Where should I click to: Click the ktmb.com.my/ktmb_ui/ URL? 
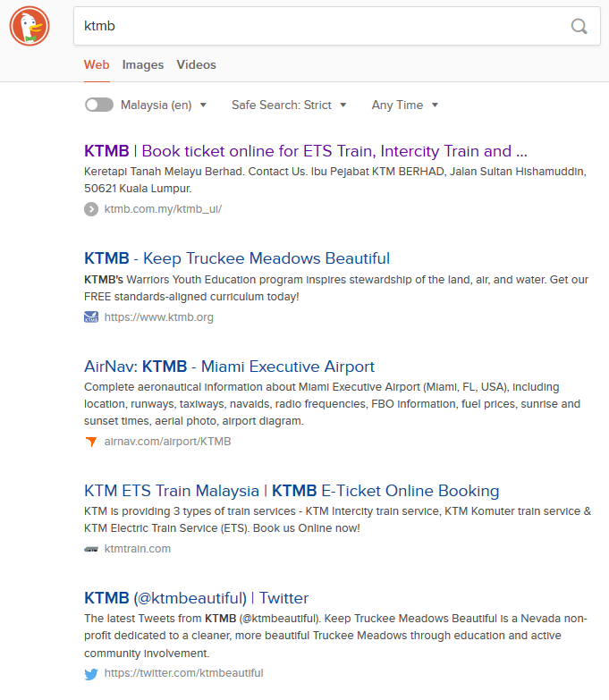point(163,209)
